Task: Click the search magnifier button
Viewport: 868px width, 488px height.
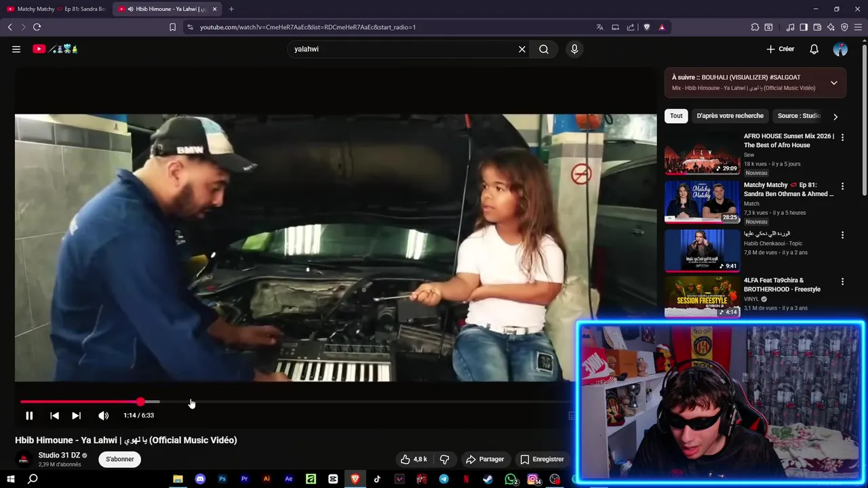Action: (544, 49)
